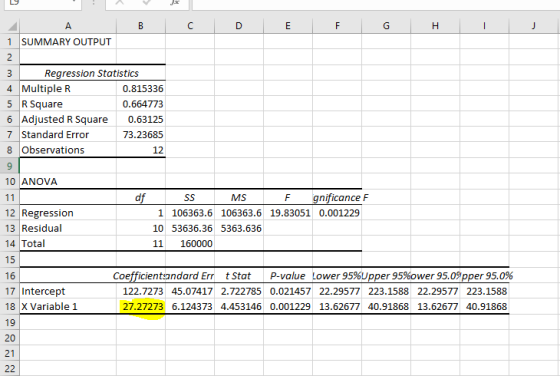Select the Residual df value 10
Image resolution: width=560 pixels, height=376 pixels.
[x=141, y=228]
